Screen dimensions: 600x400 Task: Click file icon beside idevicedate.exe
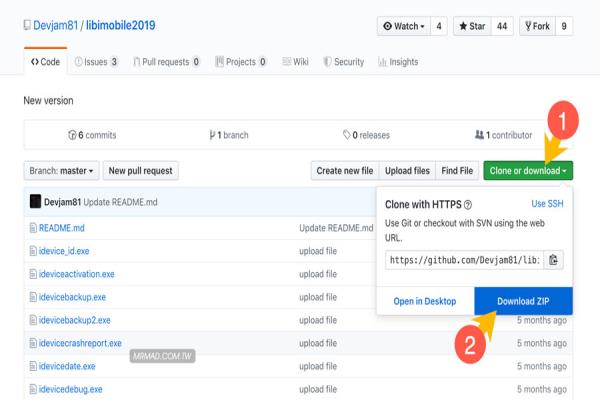point(33,366)
